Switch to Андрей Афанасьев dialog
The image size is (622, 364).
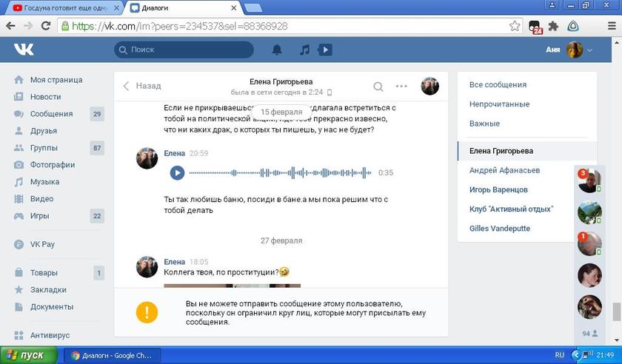pyautogui.click(x=504, y=170)
